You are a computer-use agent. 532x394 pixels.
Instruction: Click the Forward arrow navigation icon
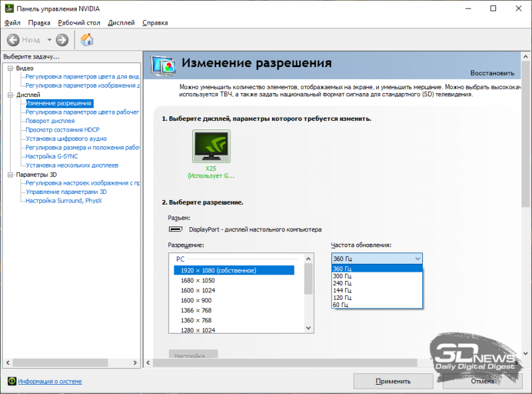click(x=63, y=40)
